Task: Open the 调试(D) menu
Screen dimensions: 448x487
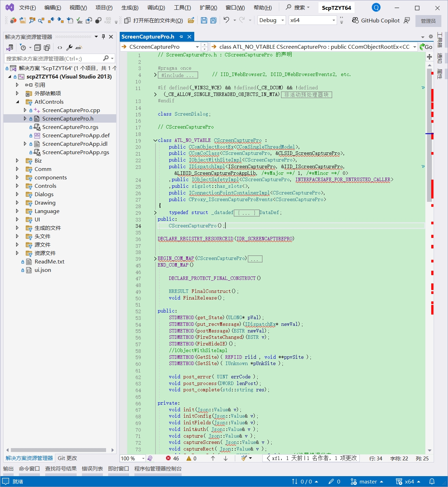Action: pyautogui.click(x=156, y=8)
